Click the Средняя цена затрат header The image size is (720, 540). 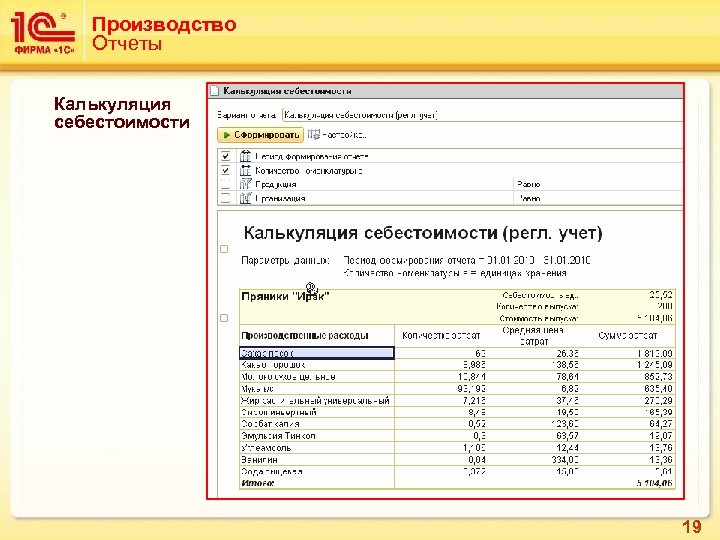pyautogui.click(x=533, y=336)
